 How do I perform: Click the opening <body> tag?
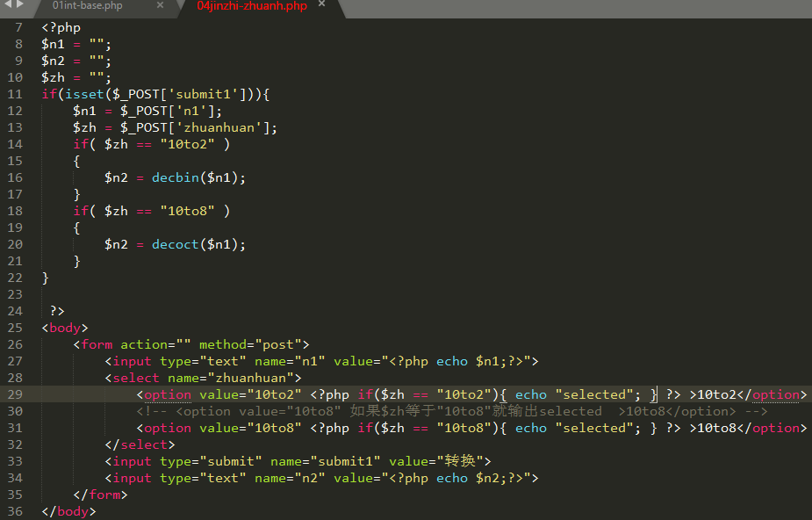click(65, 328)
